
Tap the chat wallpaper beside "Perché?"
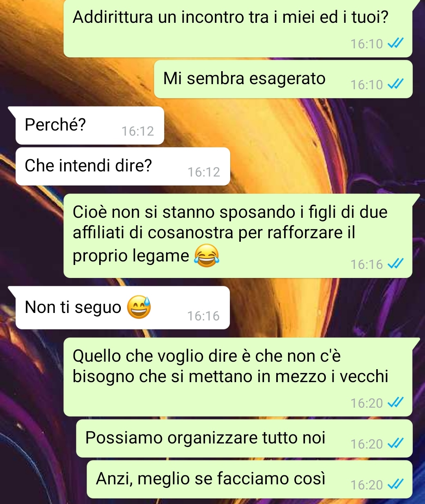click(291, 125)
